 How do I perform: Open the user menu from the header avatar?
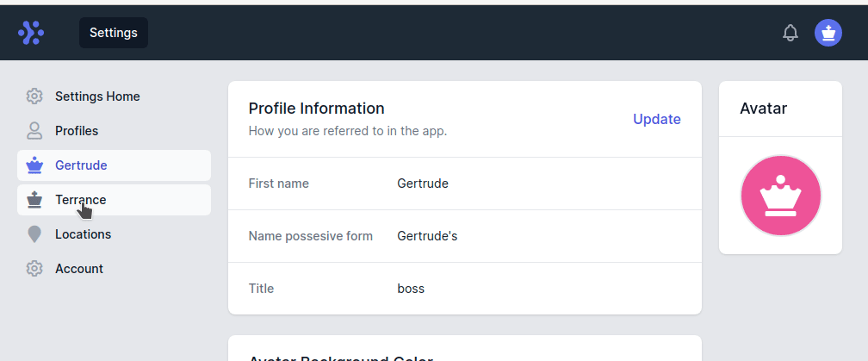[x=828, y=33]
